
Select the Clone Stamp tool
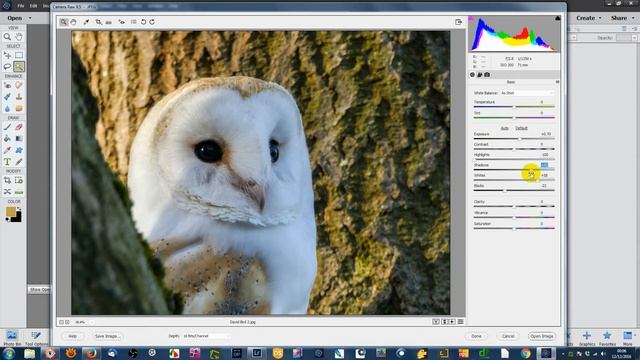point(19,97)
